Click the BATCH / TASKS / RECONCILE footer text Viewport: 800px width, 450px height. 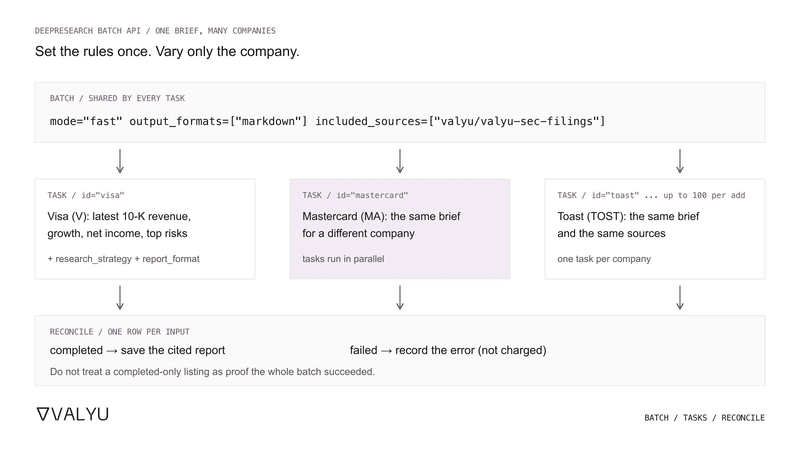tap(705, 417)
